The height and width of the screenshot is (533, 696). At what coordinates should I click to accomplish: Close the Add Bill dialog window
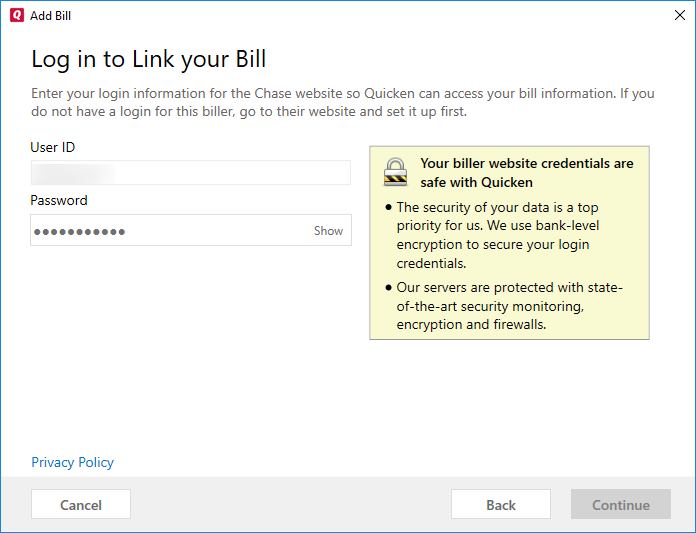pos(679,16)
